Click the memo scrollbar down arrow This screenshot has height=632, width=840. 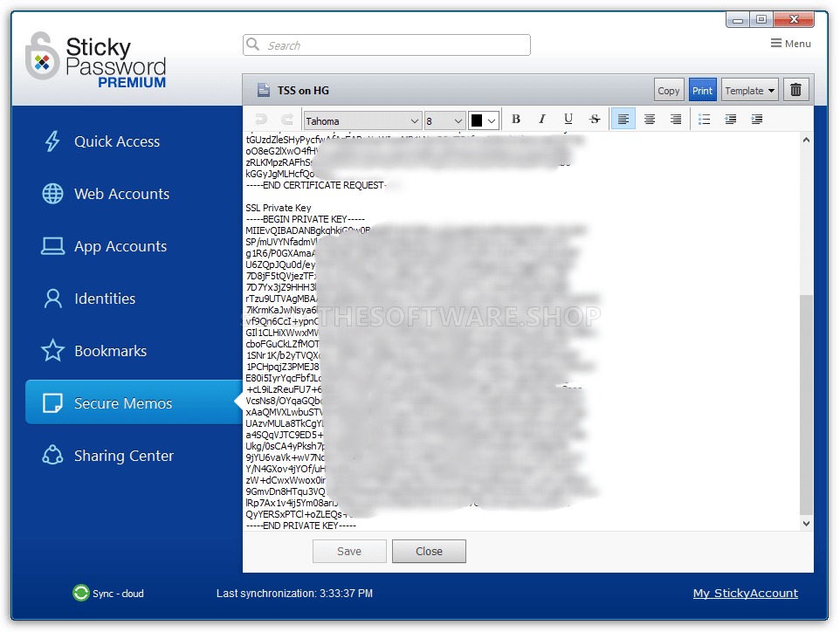coord(806,524)
